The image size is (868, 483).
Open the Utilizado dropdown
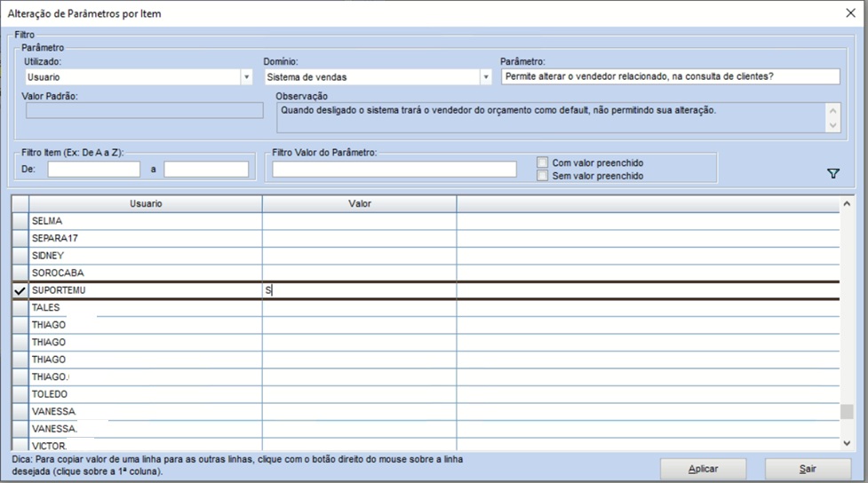pyautogui.click(x=246, y=77)
